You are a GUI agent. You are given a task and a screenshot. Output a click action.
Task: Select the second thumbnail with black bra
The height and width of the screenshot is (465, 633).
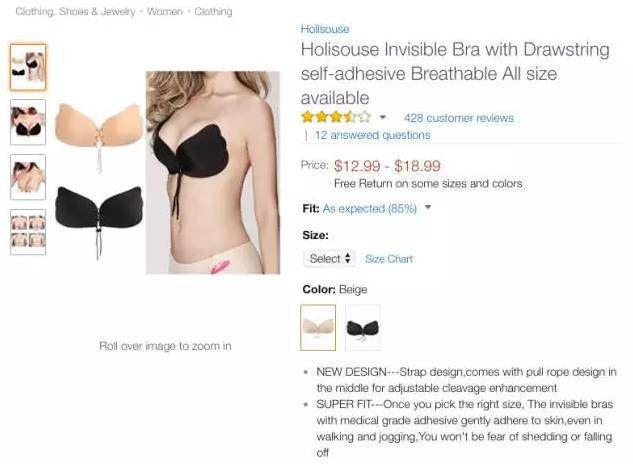pos(28,122)
